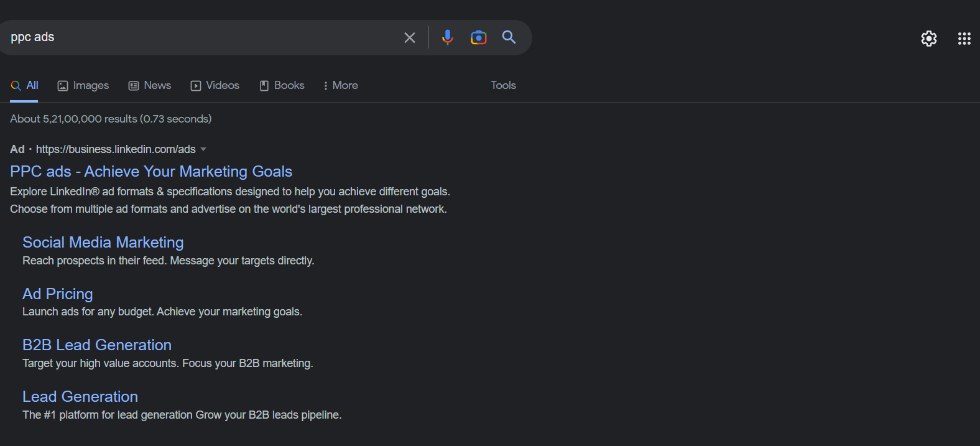
Task: Click 'Reach prospects in their feed' description
Action: point(169,261)
